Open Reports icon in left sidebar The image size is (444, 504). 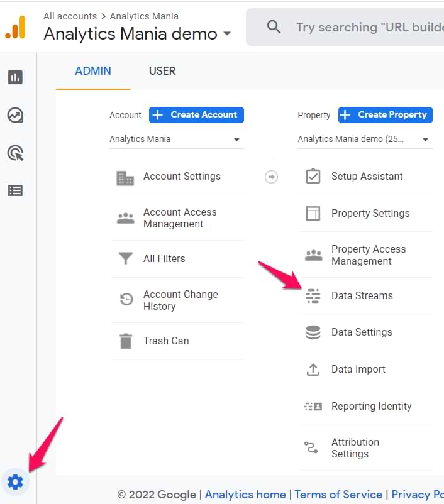click(x=15, y=77)
